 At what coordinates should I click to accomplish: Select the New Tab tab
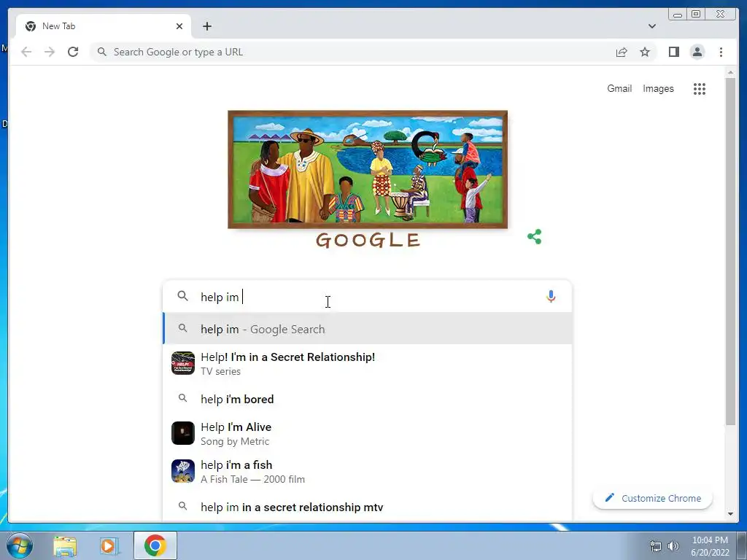[104, 26]
